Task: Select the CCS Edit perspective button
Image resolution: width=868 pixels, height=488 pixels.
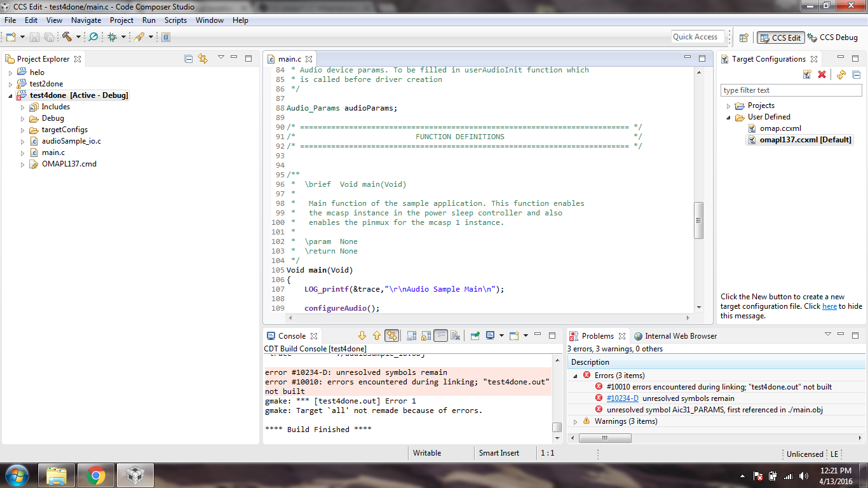Action: pyautogui.click(x=780, y=37)
